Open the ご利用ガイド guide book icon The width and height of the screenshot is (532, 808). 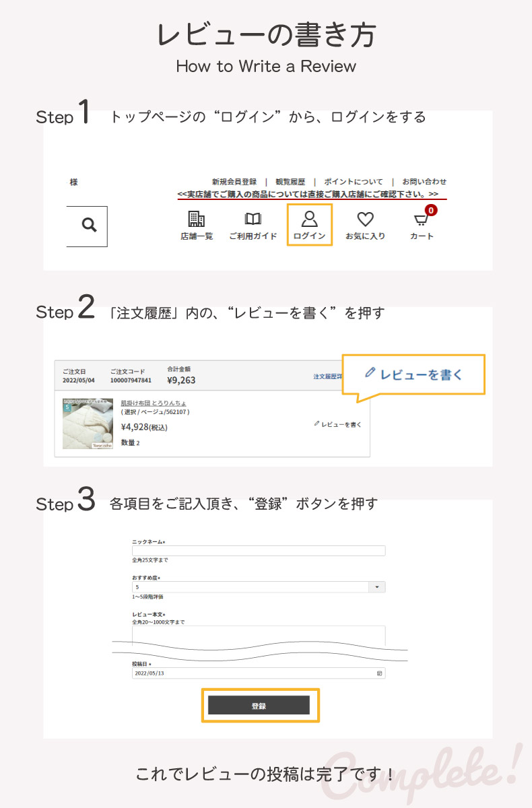(253, 219)
